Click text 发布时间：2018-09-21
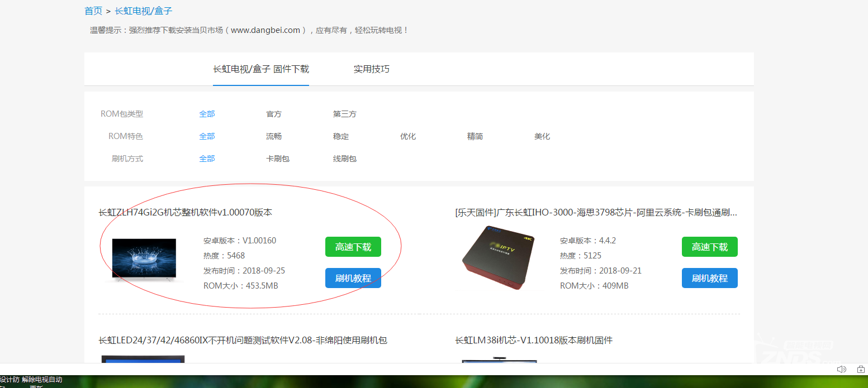This screenshot has height=388, width=868. [x=601, y=271]
